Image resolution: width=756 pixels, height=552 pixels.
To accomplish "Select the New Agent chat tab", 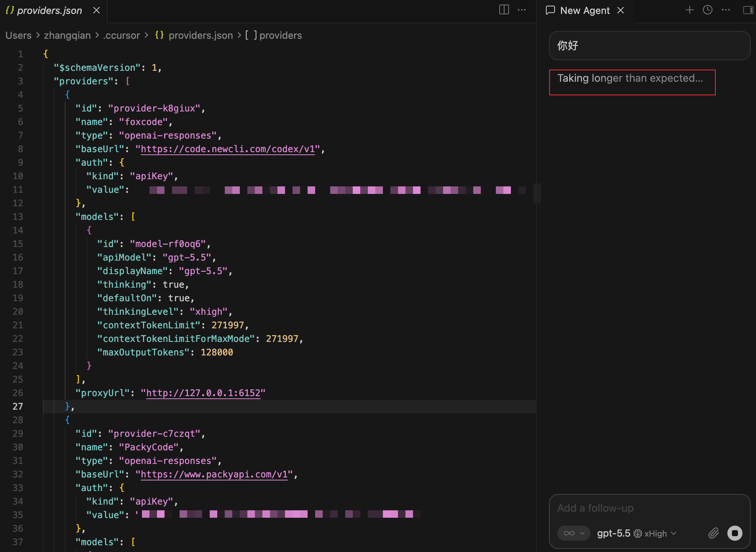I will pos(585,11).
